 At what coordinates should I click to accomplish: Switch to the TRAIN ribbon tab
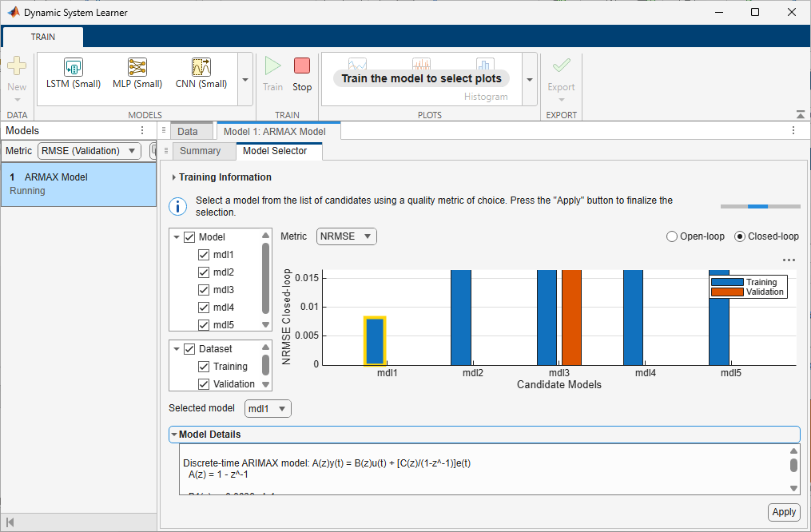click(x=43, y=37)
